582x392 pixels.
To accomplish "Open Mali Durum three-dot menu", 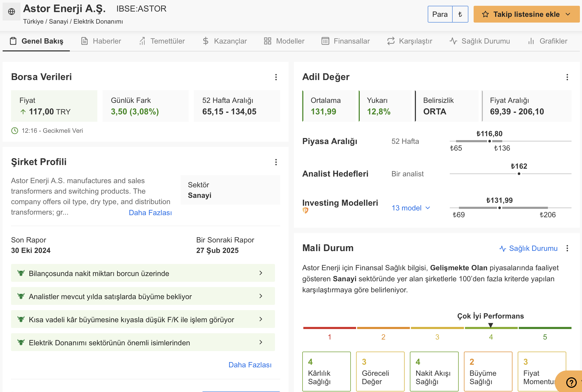I will tap(567, 248).
